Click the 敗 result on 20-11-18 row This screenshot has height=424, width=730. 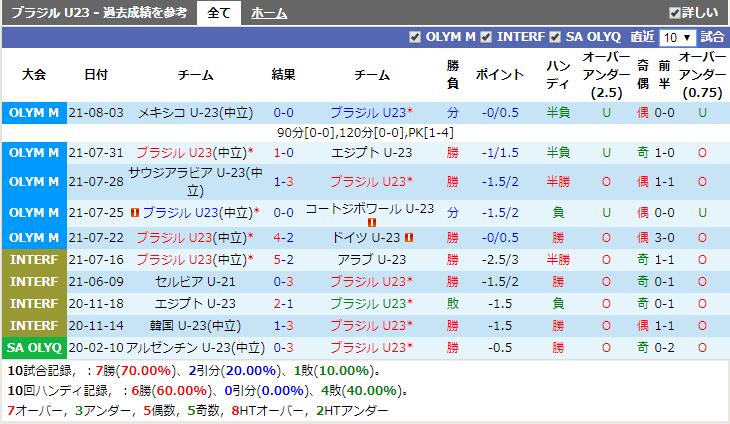(x=453, y=303)
